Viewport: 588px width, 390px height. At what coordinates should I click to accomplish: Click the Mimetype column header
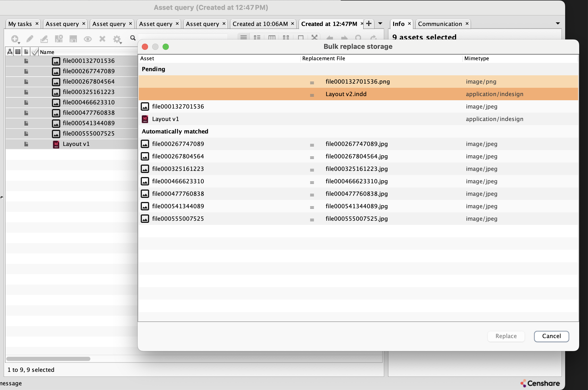pyautogui.click(x=520, y=58)
